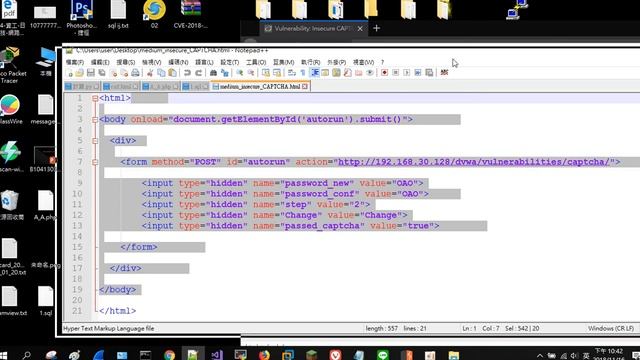Viewport: 640px width, 360px height.
Task: Toggle synchronized vertical scrolling
Action: (x=266, y=73)
